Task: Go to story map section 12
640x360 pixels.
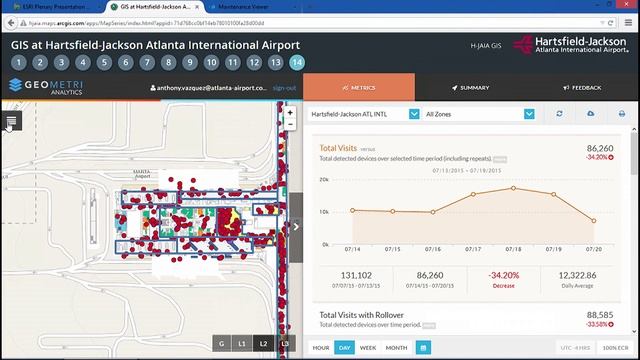Action: coord(254,62)
